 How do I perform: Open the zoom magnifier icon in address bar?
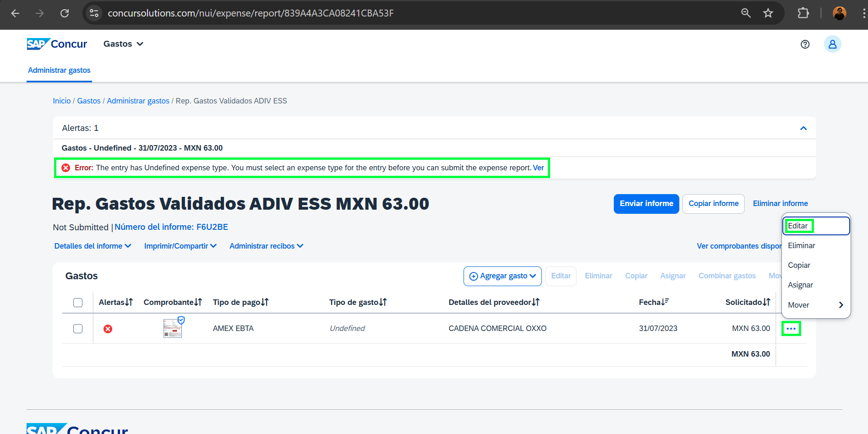(746, 13)
